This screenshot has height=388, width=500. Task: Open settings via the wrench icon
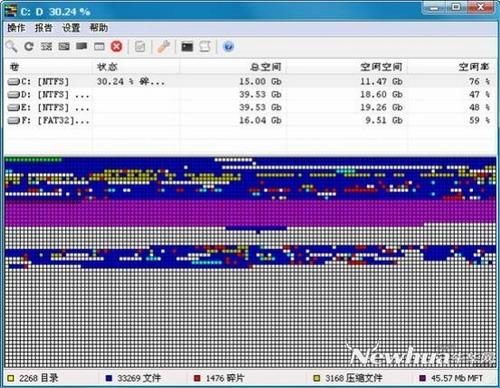coord(164,47)
